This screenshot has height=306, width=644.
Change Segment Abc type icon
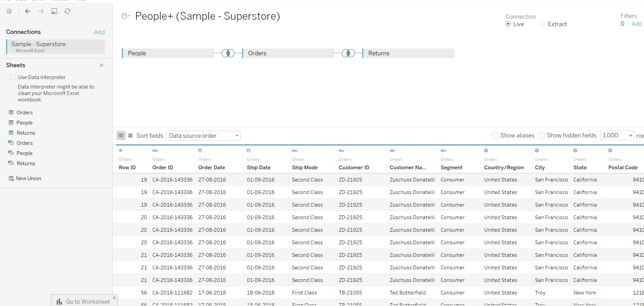[443, 150]
